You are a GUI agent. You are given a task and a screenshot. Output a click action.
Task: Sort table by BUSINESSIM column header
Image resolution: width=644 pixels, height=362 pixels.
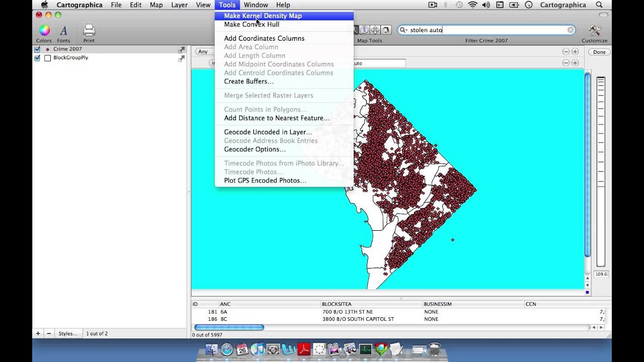[473, 304]
